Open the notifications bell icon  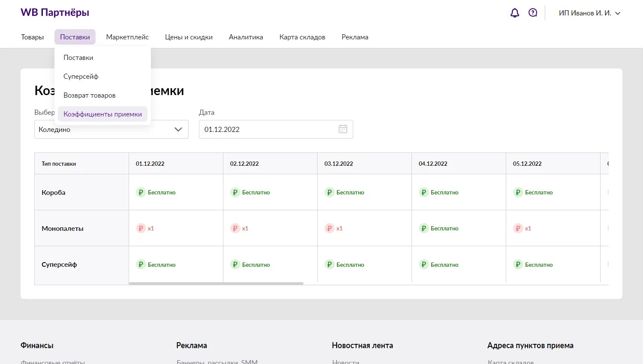coord(515,13)
